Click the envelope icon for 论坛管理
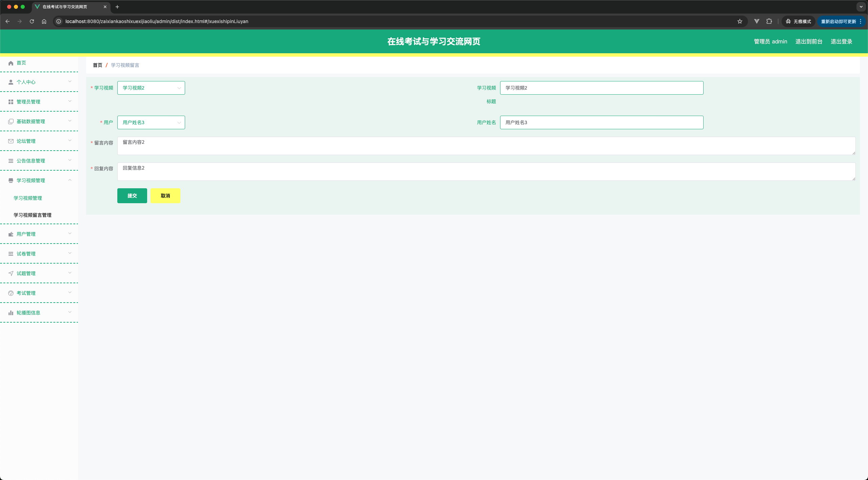This screenshot has height=480, width=868. [11, 141]
